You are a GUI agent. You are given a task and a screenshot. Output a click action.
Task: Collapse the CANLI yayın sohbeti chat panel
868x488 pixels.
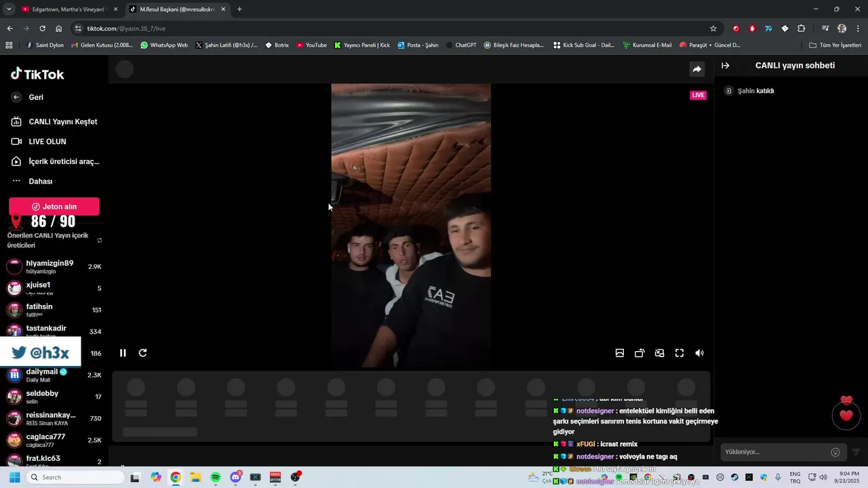[725, 66]
